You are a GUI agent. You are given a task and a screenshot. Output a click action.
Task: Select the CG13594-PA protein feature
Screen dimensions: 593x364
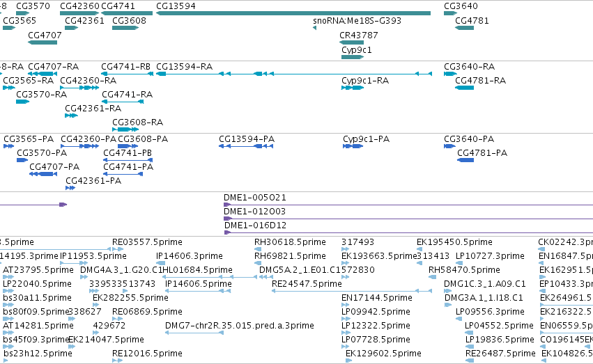pyautogui.click(x=246, y=146)
